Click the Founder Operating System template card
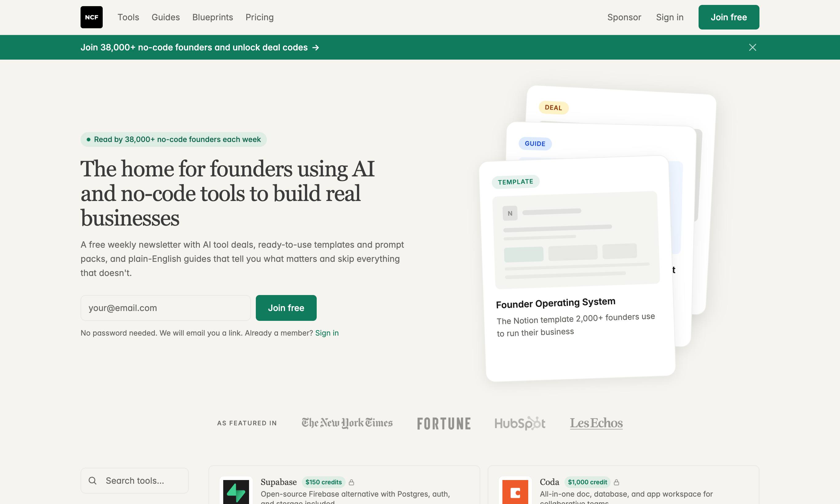 coord(577,268)
